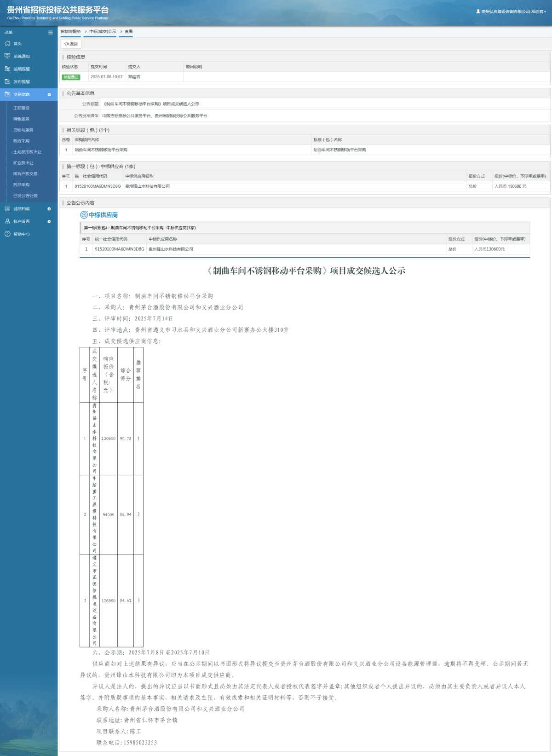552x756 pixels.
Task: Click the 诚信档案 list icon
Action: point(7,208)
